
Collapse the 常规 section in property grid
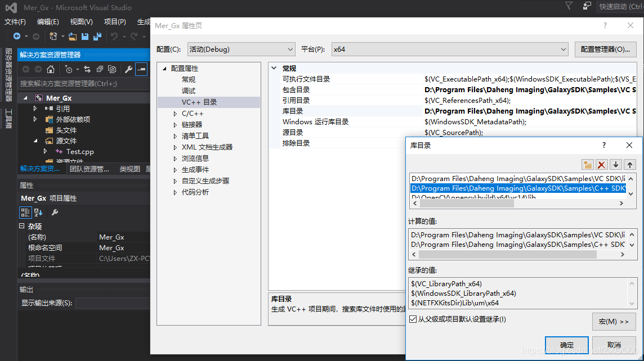274,68
